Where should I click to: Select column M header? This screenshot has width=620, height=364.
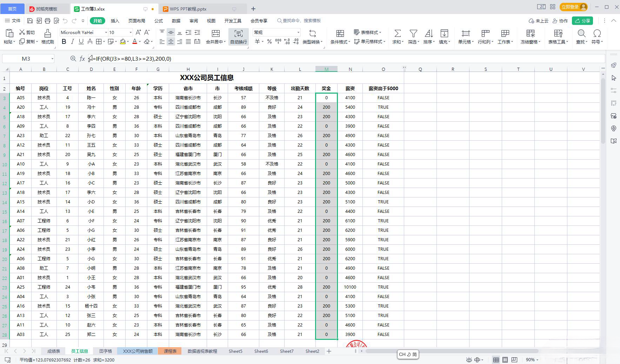326,69
